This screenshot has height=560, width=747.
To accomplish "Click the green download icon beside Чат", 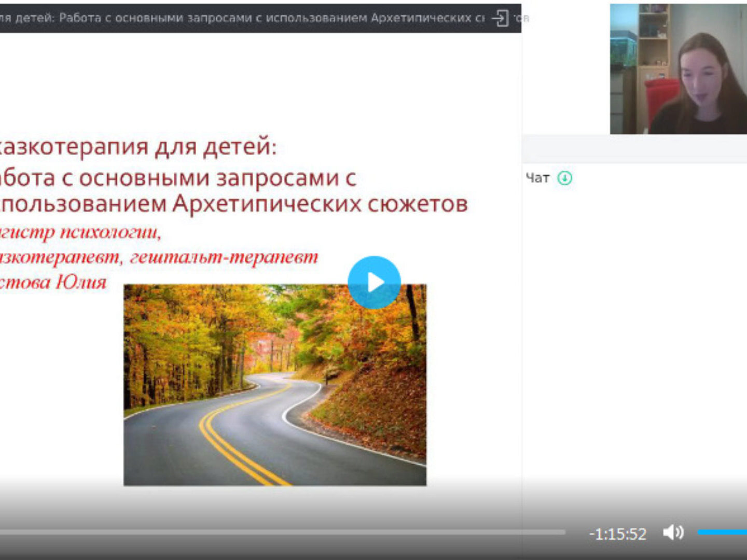I will 564,178.
